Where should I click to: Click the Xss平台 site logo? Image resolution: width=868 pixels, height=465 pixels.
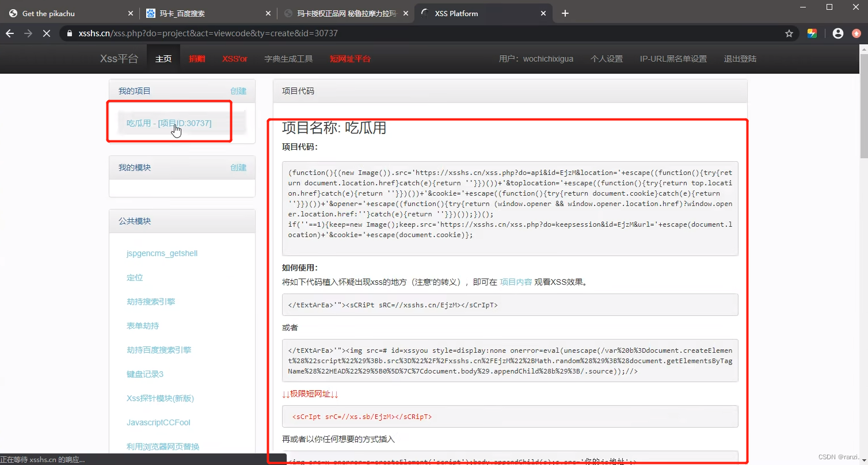click(x=119, y=59)
